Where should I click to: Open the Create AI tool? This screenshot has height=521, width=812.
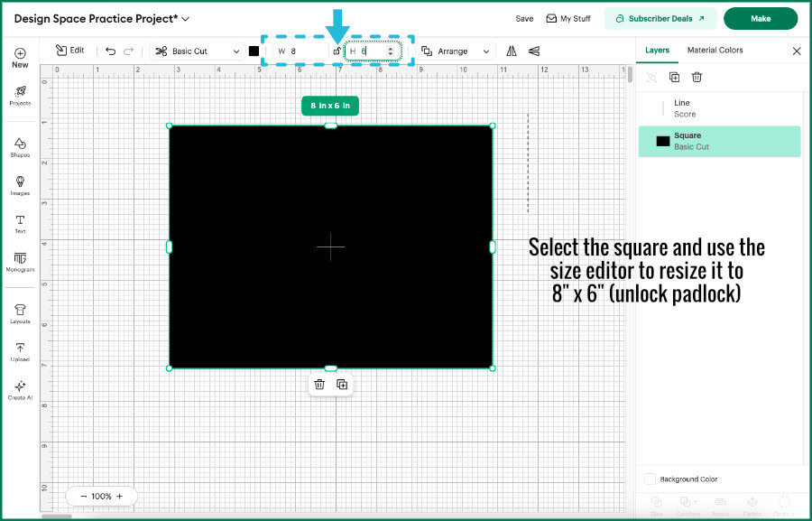point(20,390)
